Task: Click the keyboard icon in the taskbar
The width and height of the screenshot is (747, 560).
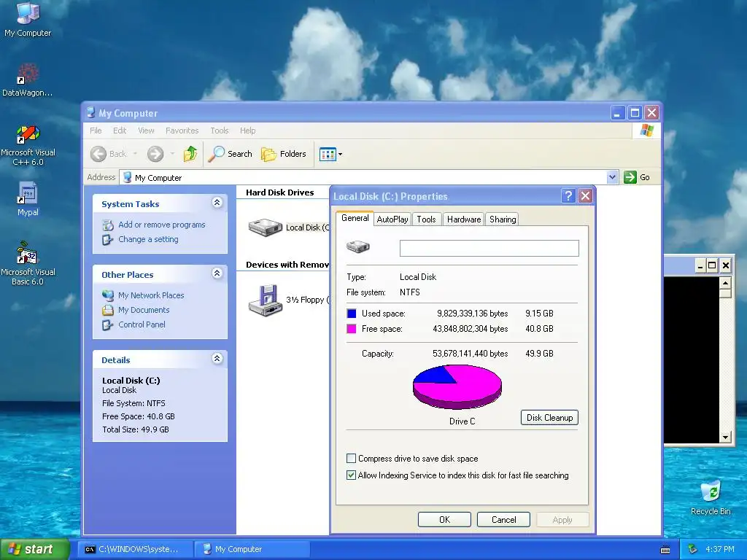Action: tap(665, 550)
